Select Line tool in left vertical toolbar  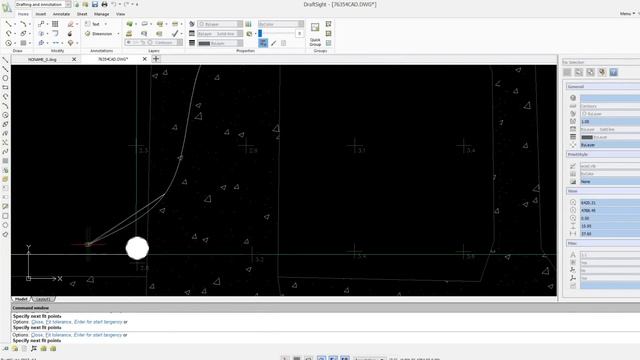pyautogui.click(x=5, y=60)
